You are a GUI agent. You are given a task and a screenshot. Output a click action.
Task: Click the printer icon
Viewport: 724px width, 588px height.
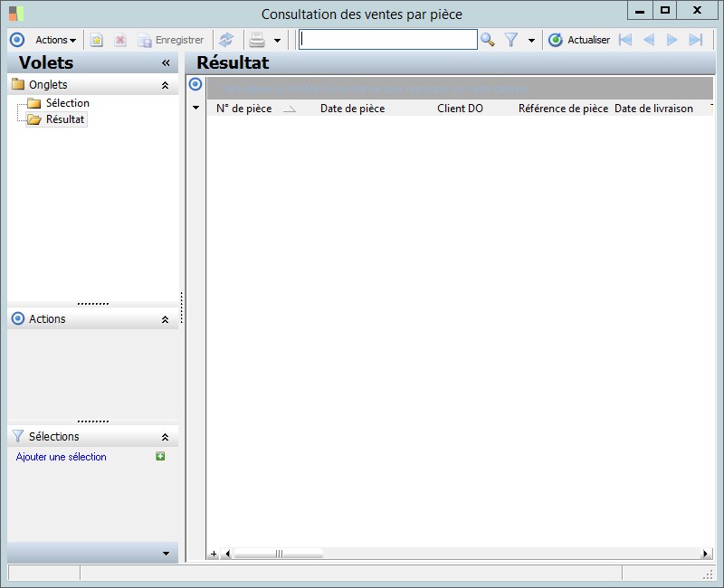click(257, 40)
